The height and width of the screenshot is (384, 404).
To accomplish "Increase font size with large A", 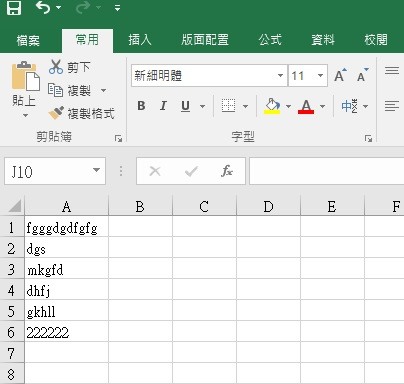I will pyautogui.click(x=340, y=76).
